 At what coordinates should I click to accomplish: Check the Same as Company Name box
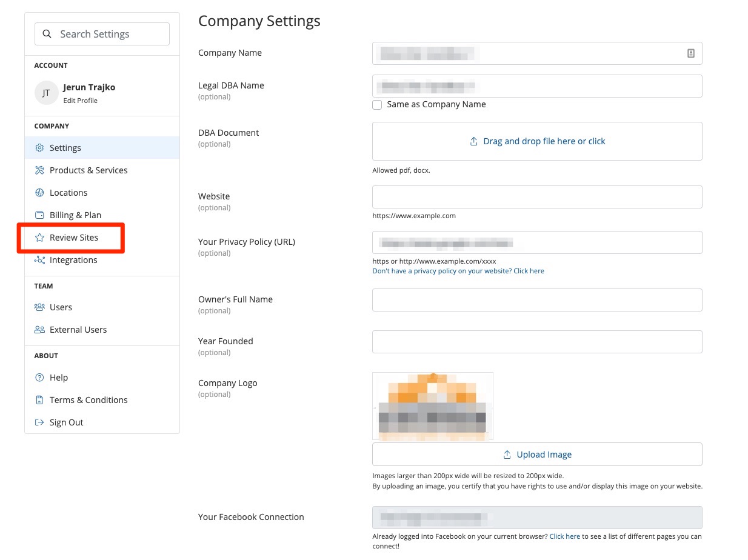click(377, 105)
